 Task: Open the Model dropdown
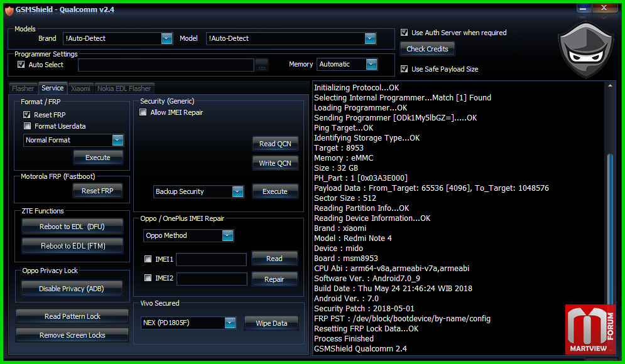[371, 39]
